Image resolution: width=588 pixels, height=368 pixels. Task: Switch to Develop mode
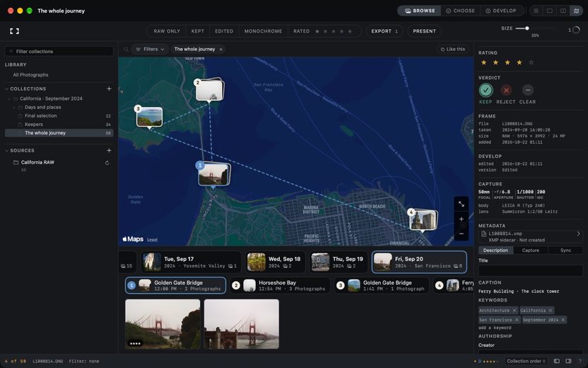[501, 11]
